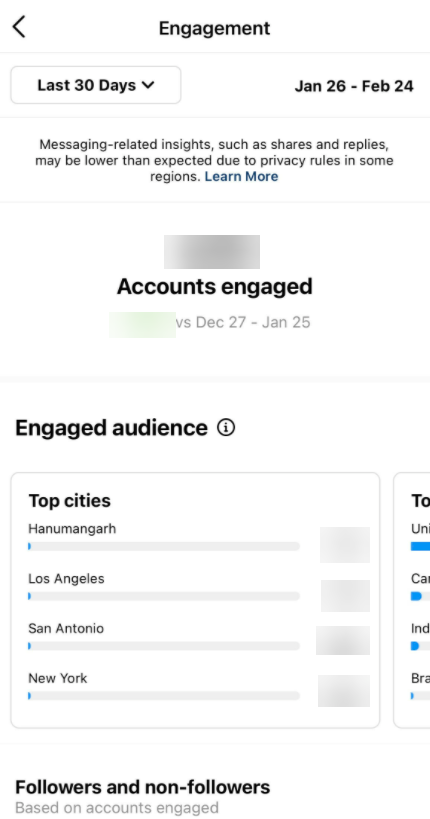Go back using the back arrow

[19, 27]
